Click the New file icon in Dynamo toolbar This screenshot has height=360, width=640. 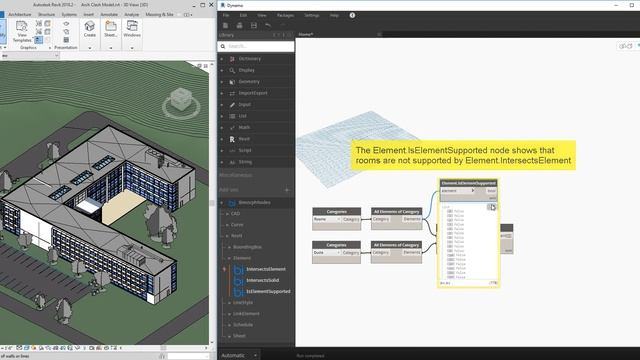(x=225, y=25)
